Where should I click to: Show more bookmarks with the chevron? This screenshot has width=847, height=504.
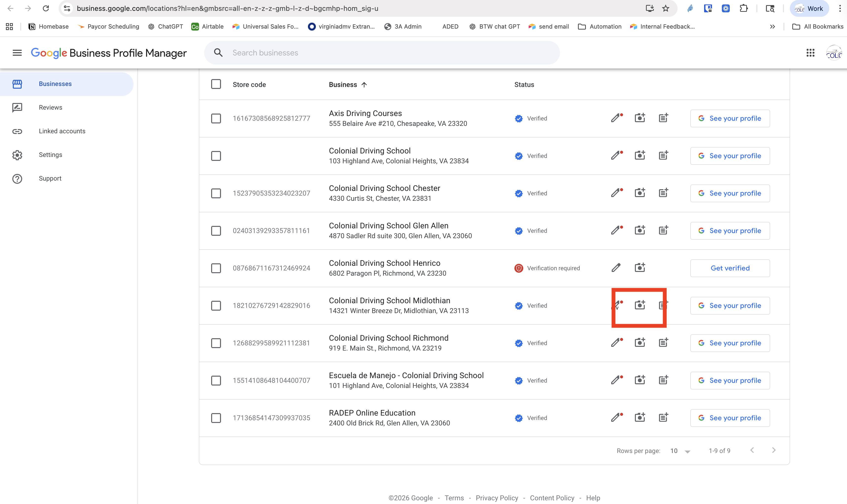pos(772,27)
